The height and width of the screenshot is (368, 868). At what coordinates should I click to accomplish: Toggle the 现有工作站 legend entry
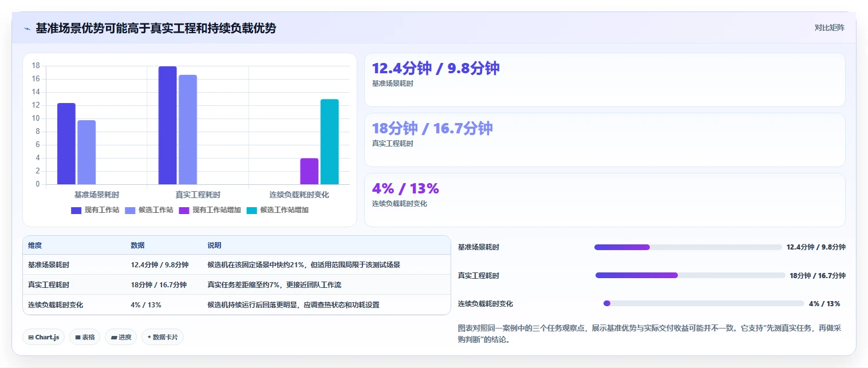[95, 210]
